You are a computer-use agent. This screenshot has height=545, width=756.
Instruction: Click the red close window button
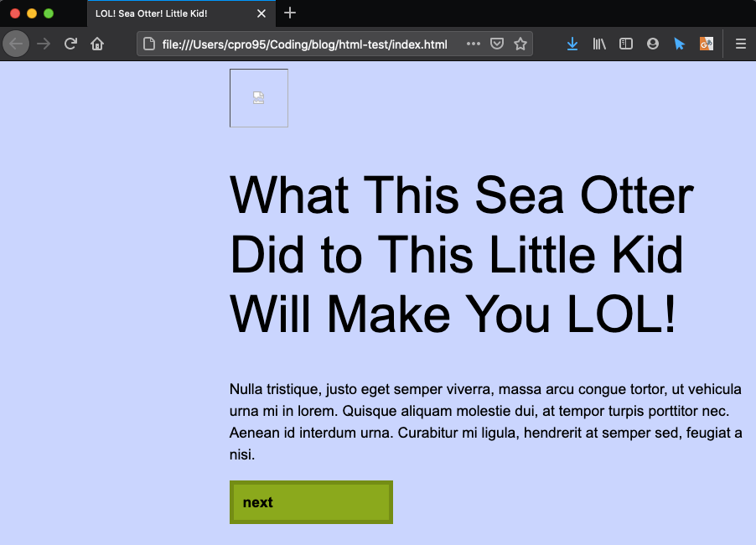click(15, 13)
